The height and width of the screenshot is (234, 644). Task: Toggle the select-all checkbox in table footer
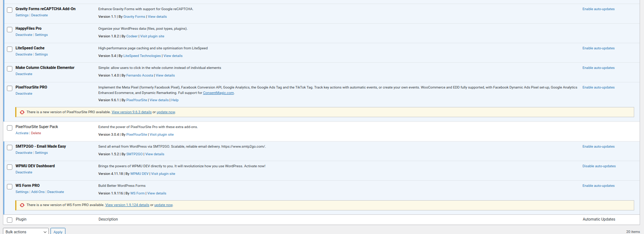click(10, 220)
